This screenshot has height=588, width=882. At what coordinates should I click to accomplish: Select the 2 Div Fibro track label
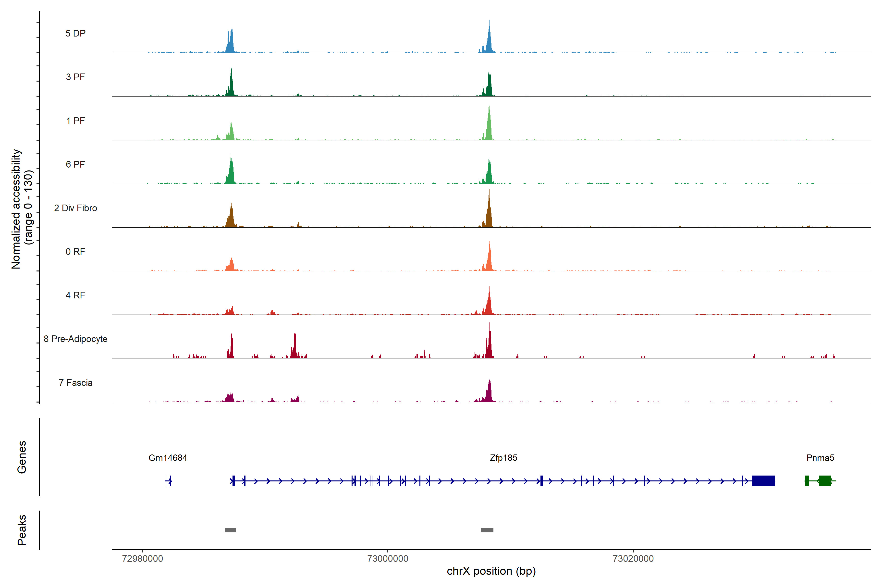(x=75, y=208)
